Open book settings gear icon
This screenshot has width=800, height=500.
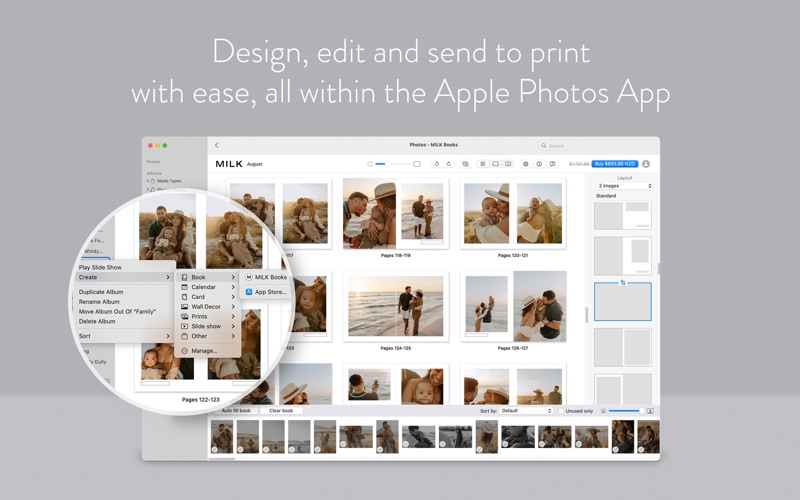tap(526, 164)
